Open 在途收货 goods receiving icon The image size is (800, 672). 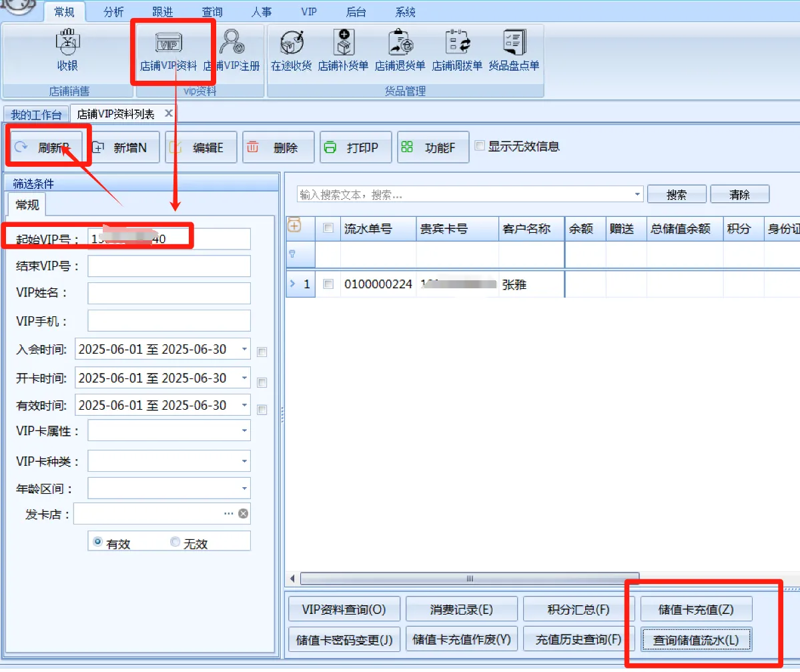pyautogui.click(x=291, y=51)
